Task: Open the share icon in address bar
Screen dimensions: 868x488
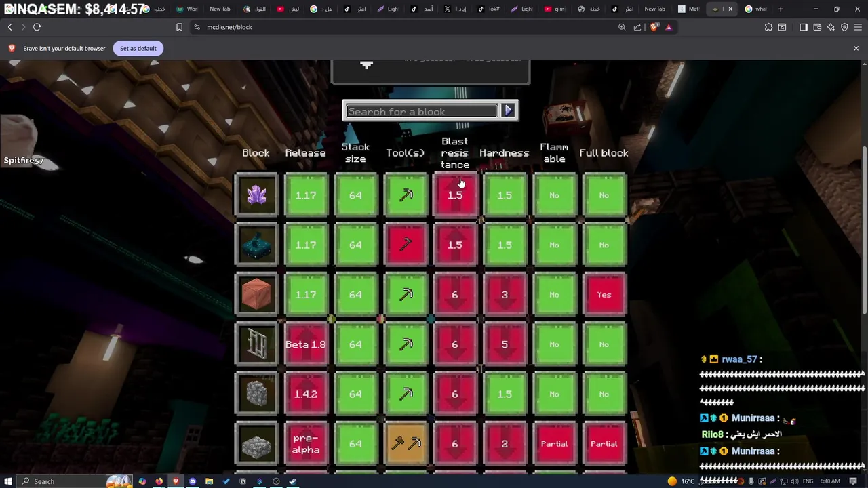Action: pos(637,27)
